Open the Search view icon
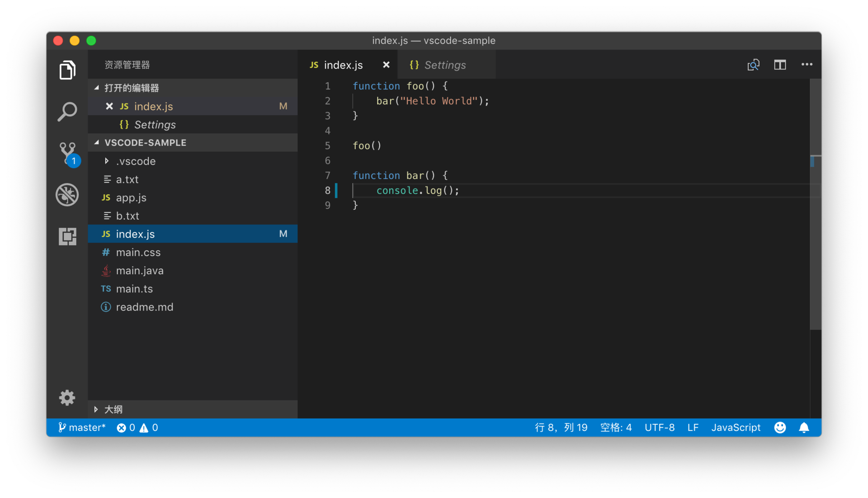 coord(67,111)
